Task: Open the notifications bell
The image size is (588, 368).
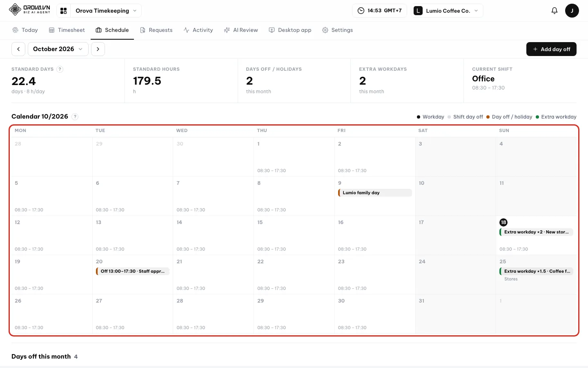Action: (x=554, y=11)
